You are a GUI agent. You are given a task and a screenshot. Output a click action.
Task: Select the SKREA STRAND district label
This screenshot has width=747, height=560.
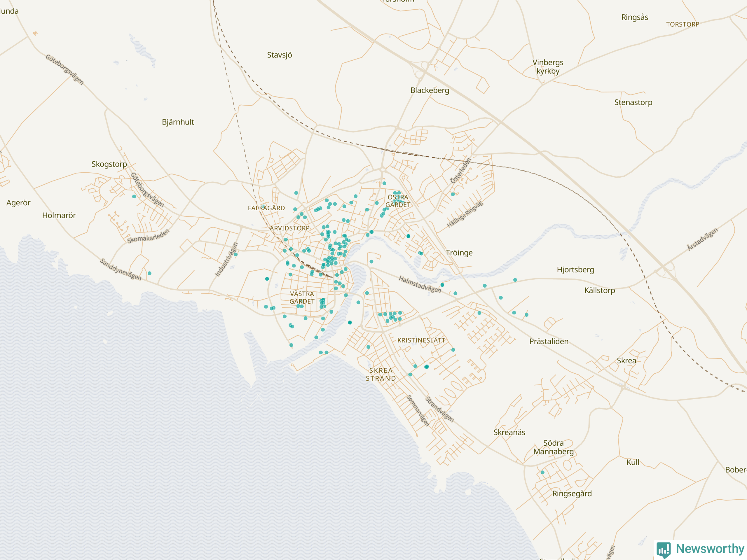pos(381,374)
